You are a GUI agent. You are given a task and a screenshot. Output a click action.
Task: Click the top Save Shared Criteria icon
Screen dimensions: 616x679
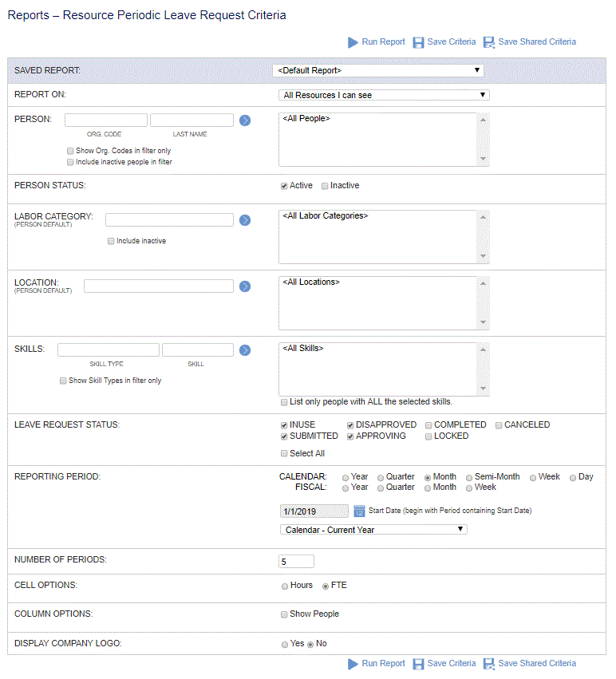pyautogui.click(x=489, y=42)
